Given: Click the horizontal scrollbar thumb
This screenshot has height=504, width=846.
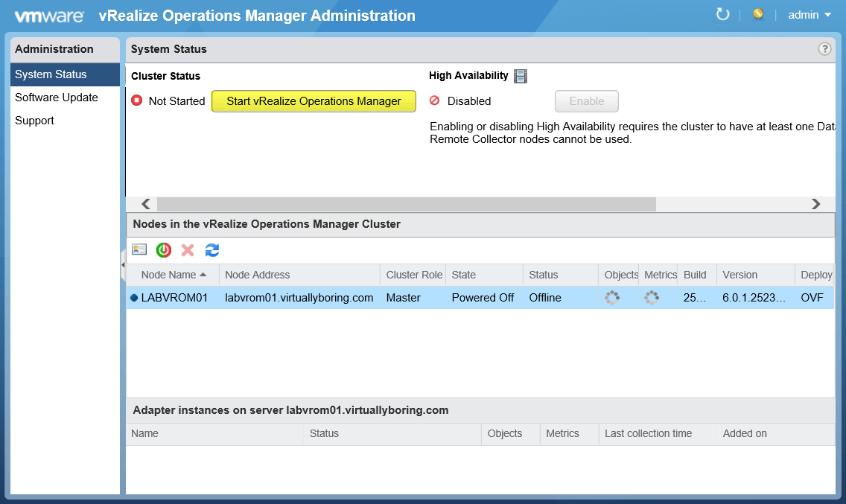Looking at the screenshot, I should coord(407,204).
